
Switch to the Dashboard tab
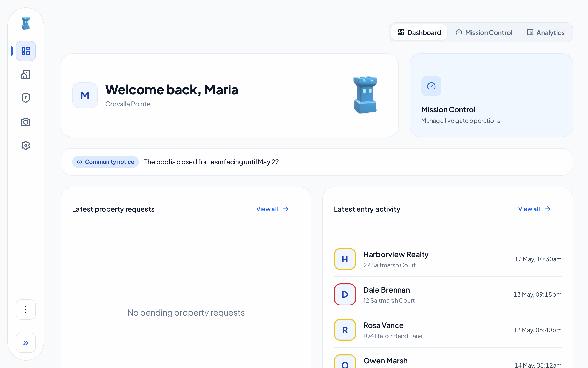click(x=419, y=32)
